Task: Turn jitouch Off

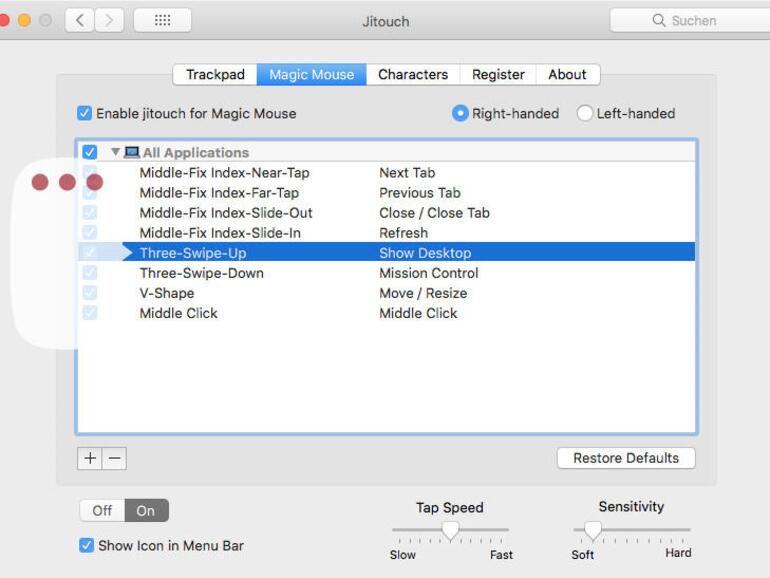Action: (102, 511)
